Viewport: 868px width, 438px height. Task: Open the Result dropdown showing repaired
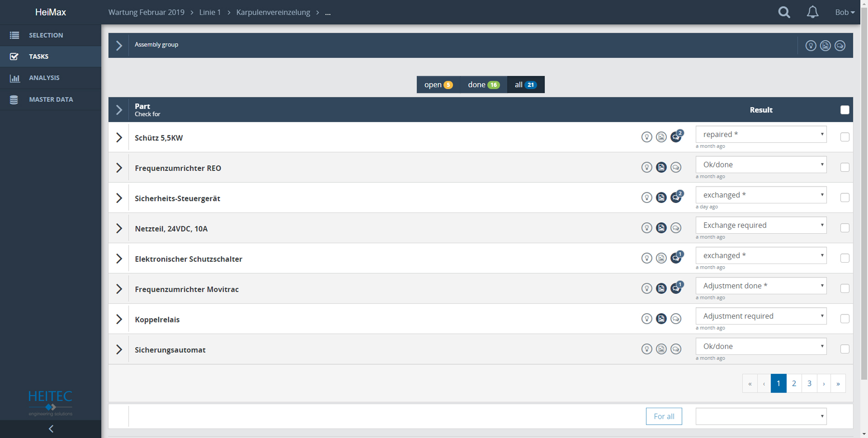coord(761,134)
